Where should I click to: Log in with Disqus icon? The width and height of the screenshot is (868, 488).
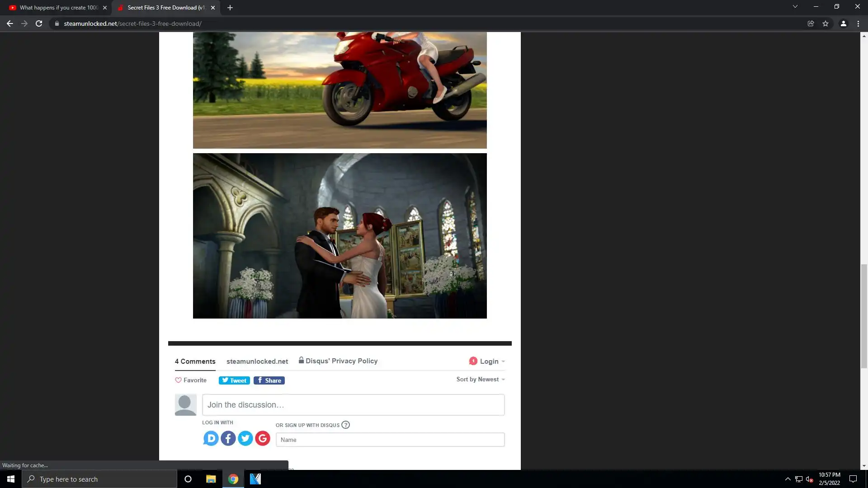(x=211, y=438)
